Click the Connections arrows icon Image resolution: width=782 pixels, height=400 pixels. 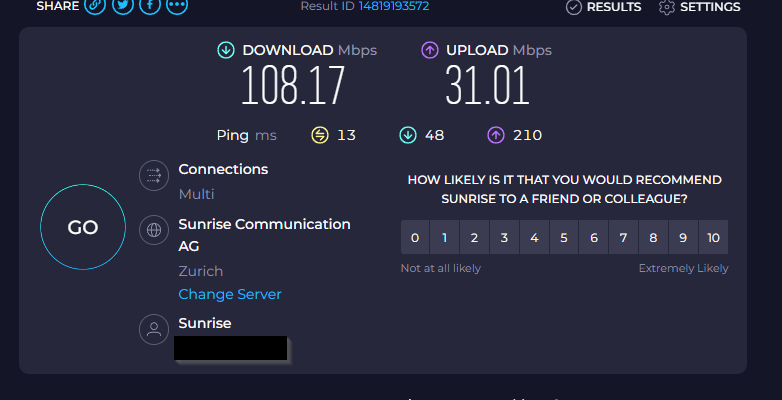(154, 176)
